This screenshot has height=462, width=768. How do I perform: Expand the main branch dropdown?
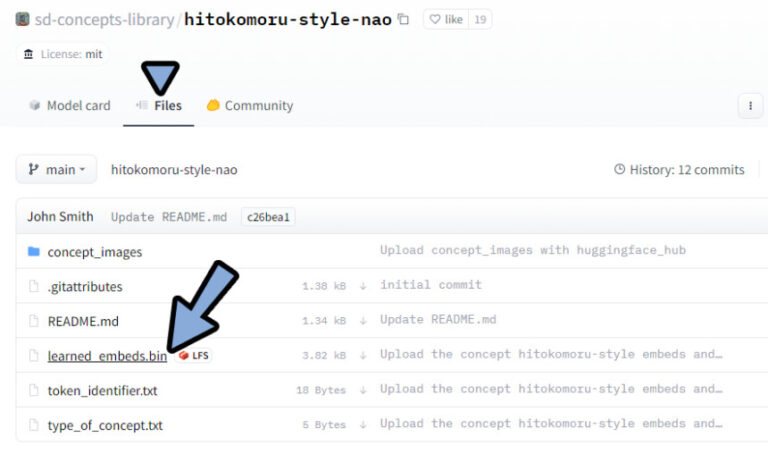point(56,169)
